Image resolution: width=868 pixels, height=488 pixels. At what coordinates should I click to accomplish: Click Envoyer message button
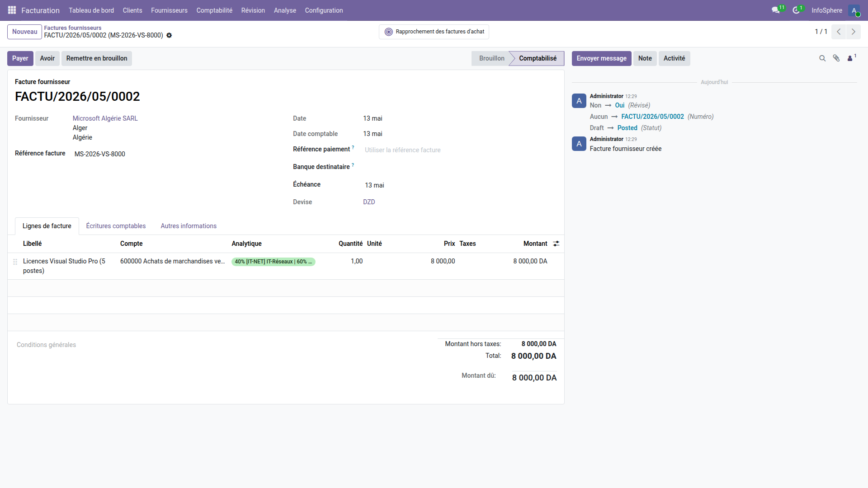[601, 58]
